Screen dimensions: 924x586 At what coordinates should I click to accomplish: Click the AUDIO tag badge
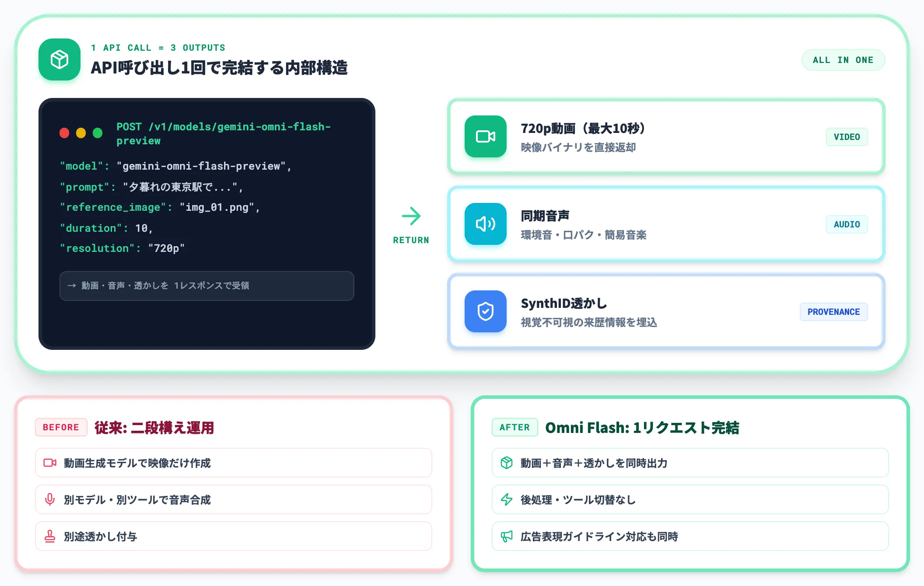point(847,224)
